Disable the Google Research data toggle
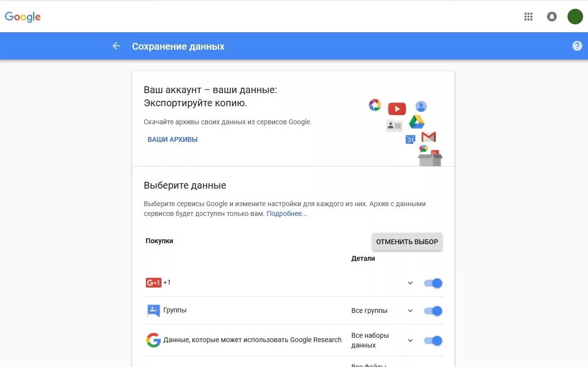Screen dimensions: 588x367 433,340
